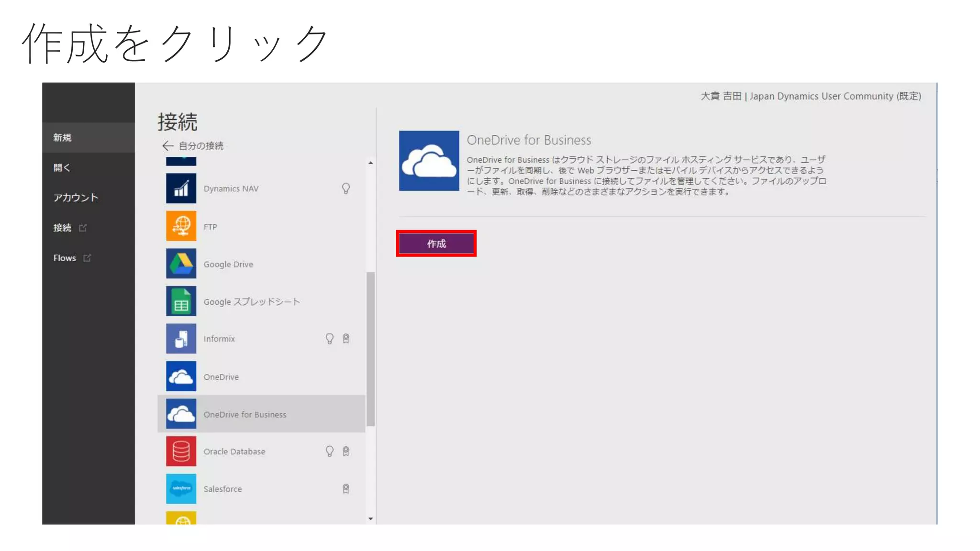
Task: Select the Informix database icon
Action: tap(181, 339)
